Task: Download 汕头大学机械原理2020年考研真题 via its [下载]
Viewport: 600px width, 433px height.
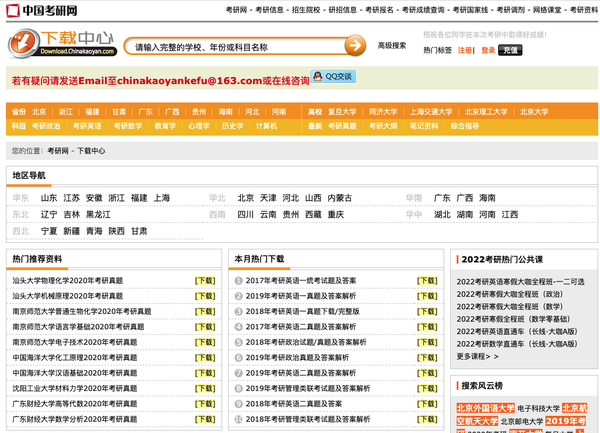Action: pos(205,296)
